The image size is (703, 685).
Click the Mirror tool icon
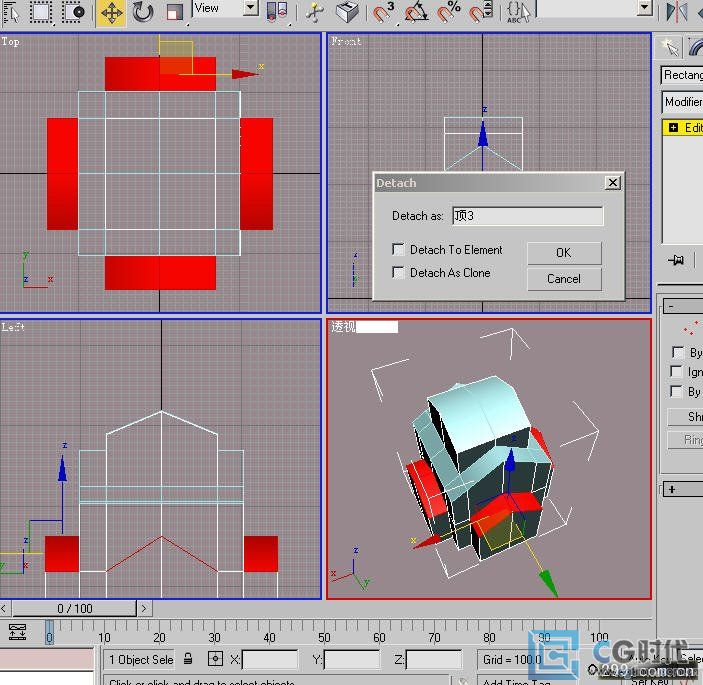tap(677, 12)
